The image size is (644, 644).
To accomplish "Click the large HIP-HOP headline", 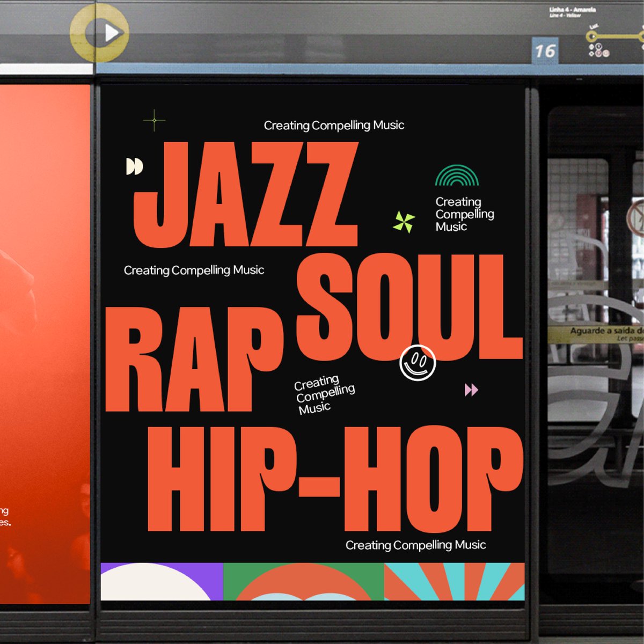I will point(334,479).
